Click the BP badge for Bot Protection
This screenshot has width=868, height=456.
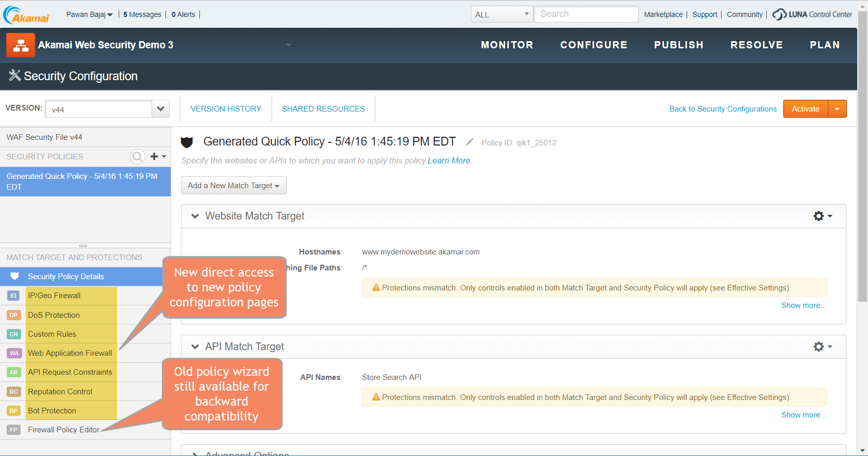tap(13, 411)
